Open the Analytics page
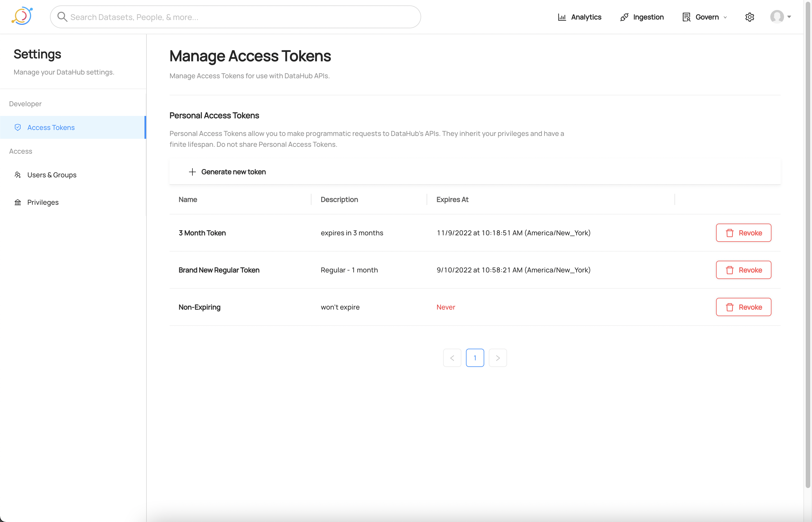The image size is (812, 522). point(579,17)
